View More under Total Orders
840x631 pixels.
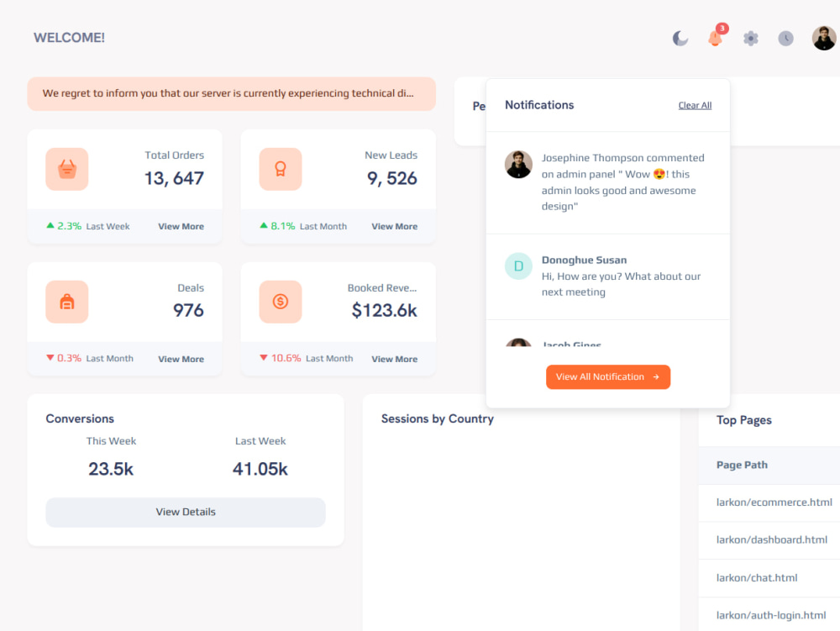[181, 227]
